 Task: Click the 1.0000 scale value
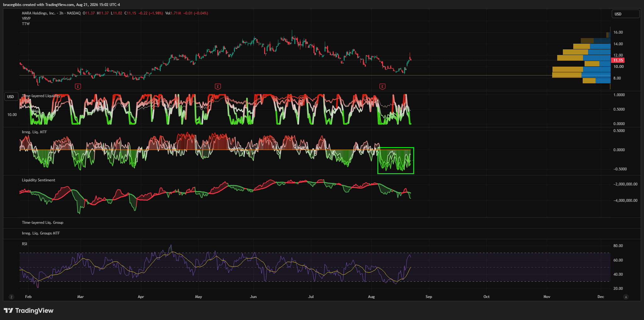619,95
